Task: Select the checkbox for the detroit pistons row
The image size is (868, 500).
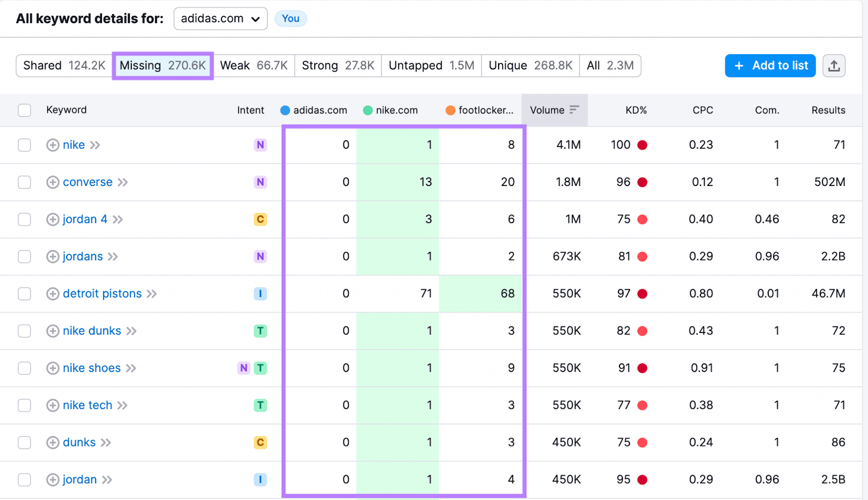Action: pos(24,293)
